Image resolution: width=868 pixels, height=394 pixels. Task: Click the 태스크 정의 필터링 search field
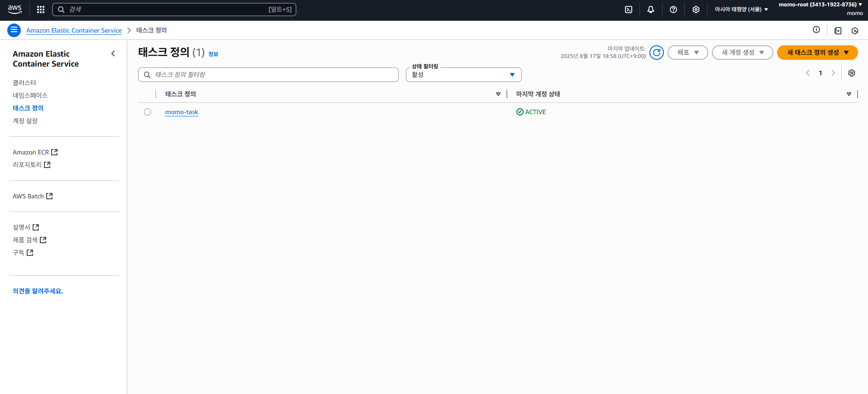tap(268, 75)
